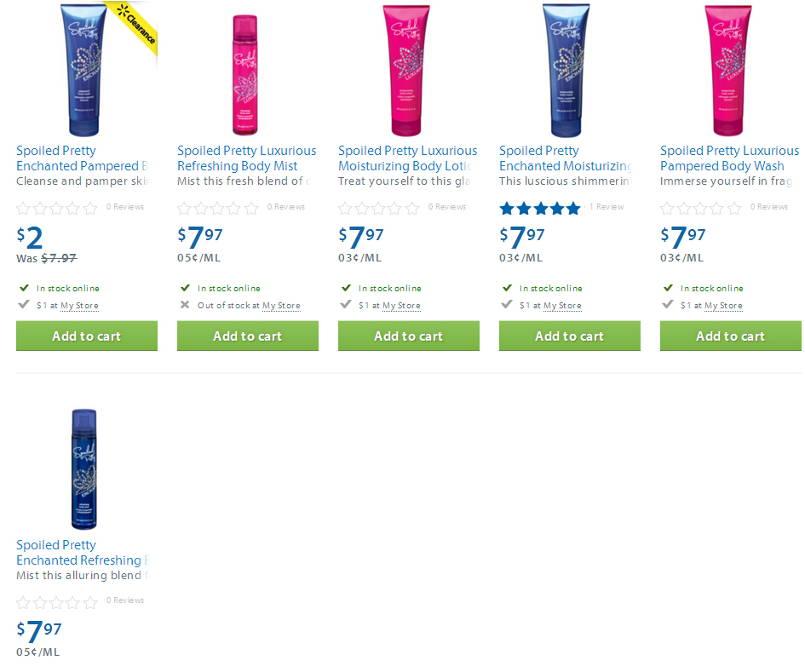This screenshot has height=672, width=805.
Task: Open Spoiled Pretty Luxurious Refreshing Body Mist link
Action: pyautogui.click(x=246, y=158)
